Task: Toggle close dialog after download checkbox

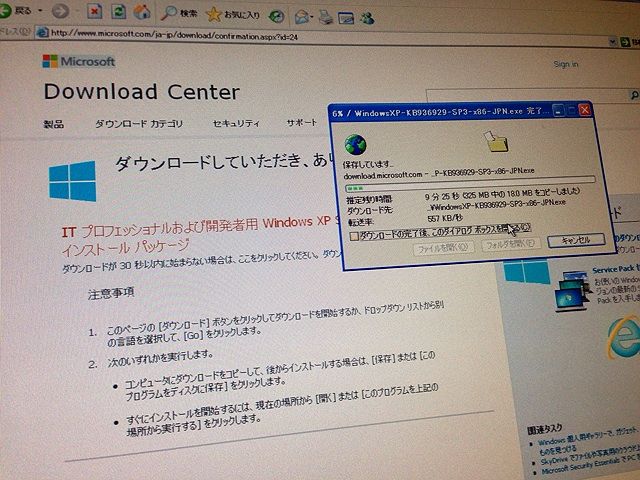Action: pos(354,236)
